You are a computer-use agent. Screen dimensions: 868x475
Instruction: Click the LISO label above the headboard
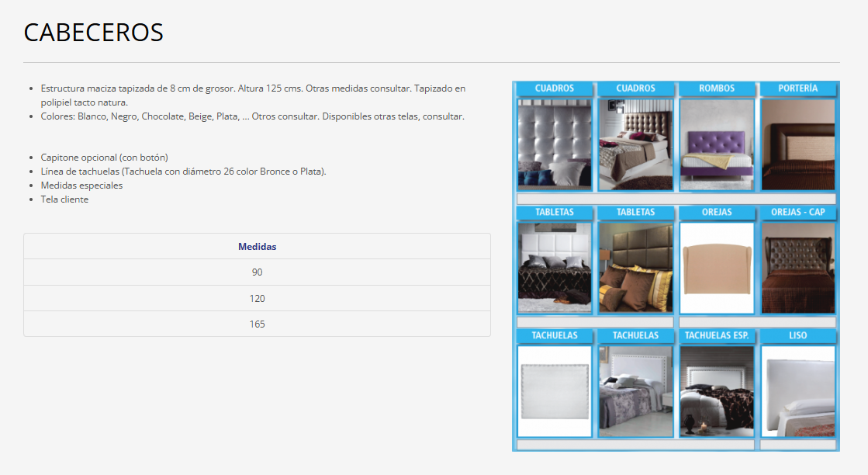[x=798, y=335]
